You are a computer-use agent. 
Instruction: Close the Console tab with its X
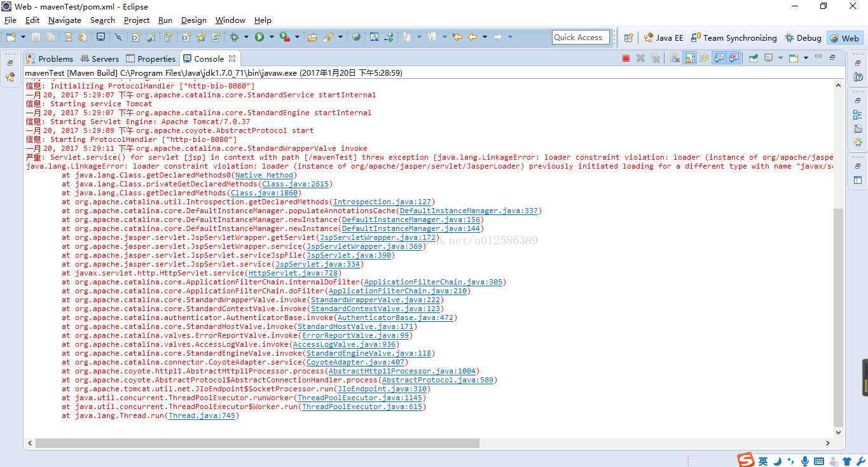pos(233,58)
